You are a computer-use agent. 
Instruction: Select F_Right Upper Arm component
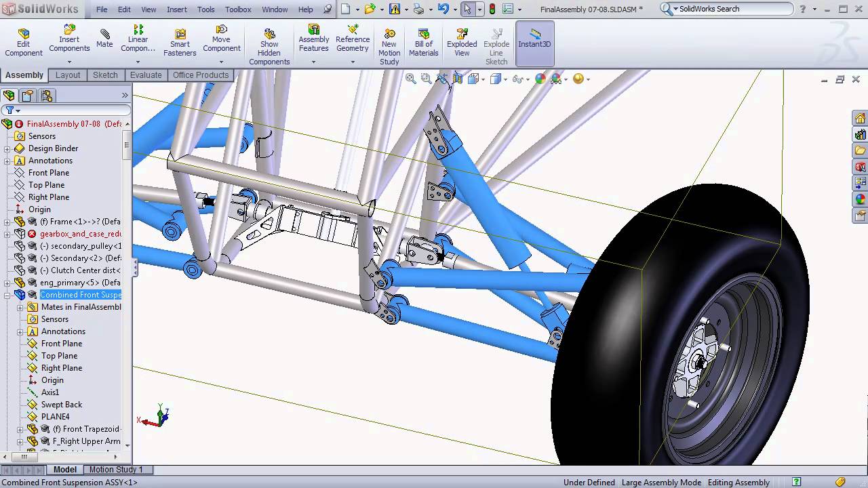tap(86, 441)
